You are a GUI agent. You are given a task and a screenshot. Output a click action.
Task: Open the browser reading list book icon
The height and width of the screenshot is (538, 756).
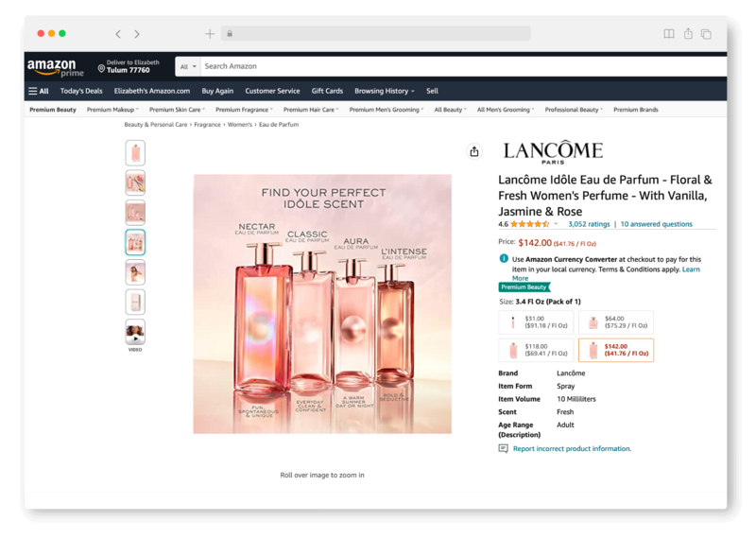(669, 34)
